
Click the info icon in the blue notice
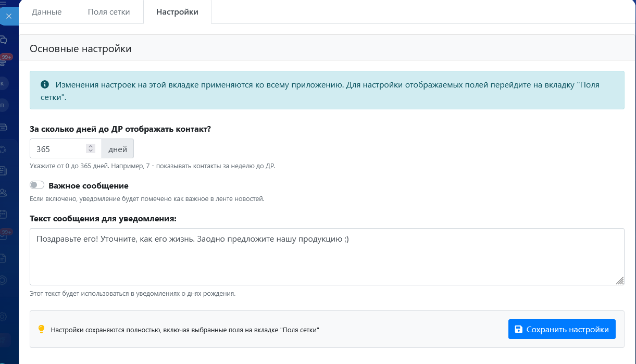(x=45, y=84)
